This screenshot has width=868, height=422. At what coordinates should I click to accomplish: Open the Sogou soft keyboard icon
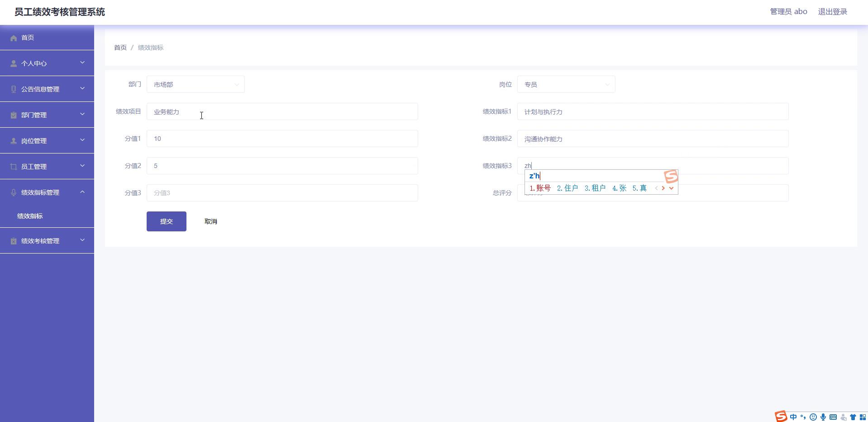coord(833,417)
